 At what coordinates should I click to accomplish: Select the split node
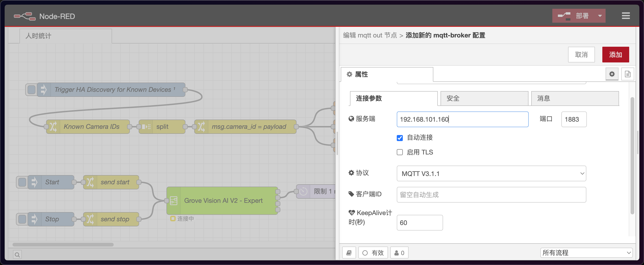tap(162, 127)
